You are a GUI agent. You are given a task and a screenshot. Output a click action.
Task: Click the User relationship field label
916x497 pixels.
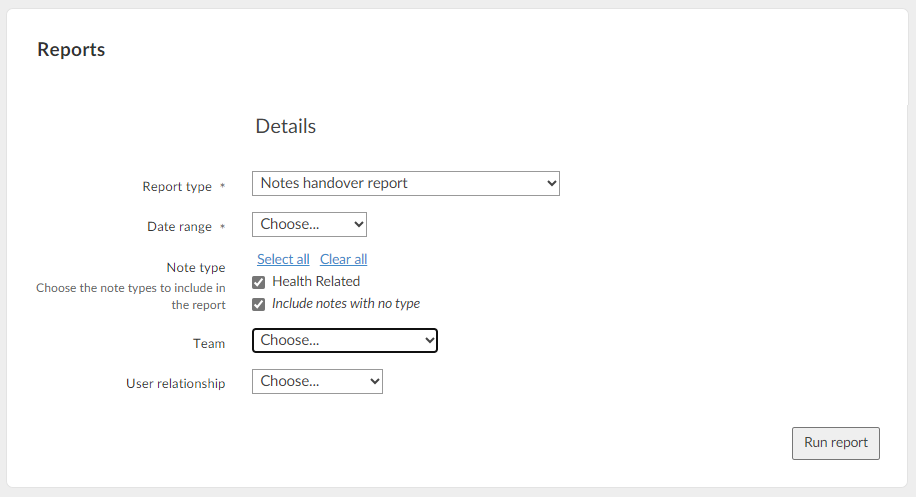(x=176, y=384)
